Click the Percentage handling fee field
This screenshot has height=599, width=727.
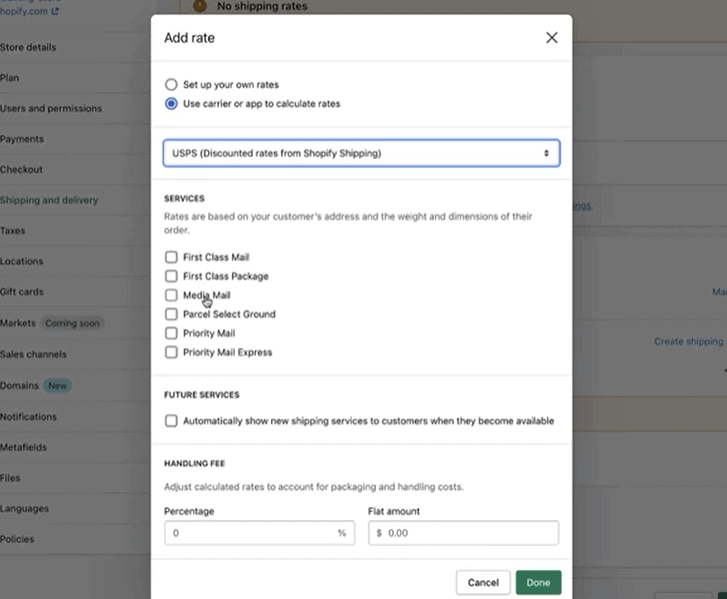pyautogui.click(x=259, y=533)
